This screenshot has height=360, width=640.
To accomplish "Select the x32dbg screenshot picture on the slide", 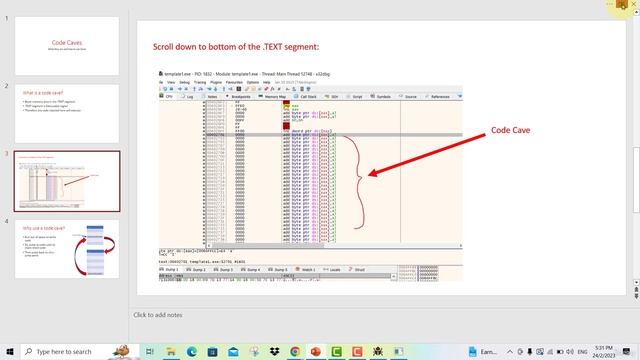I will coord(311,176).
